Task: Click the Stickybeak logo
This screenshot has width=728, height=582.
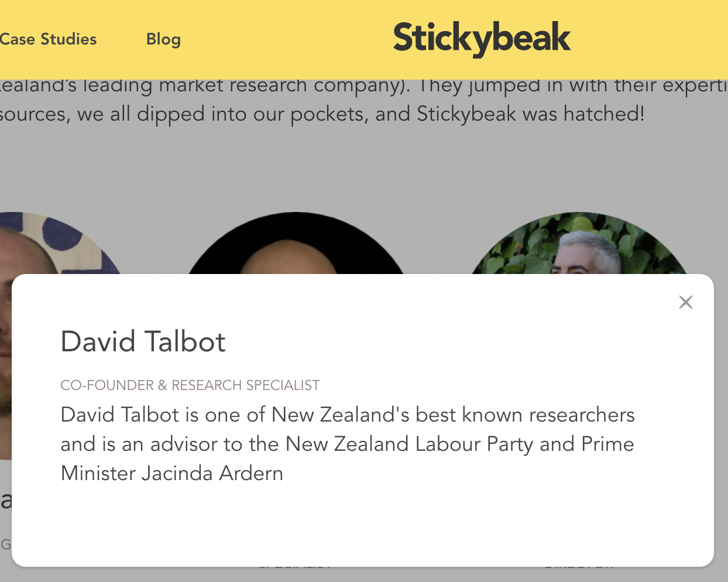Action: (482, 38)
